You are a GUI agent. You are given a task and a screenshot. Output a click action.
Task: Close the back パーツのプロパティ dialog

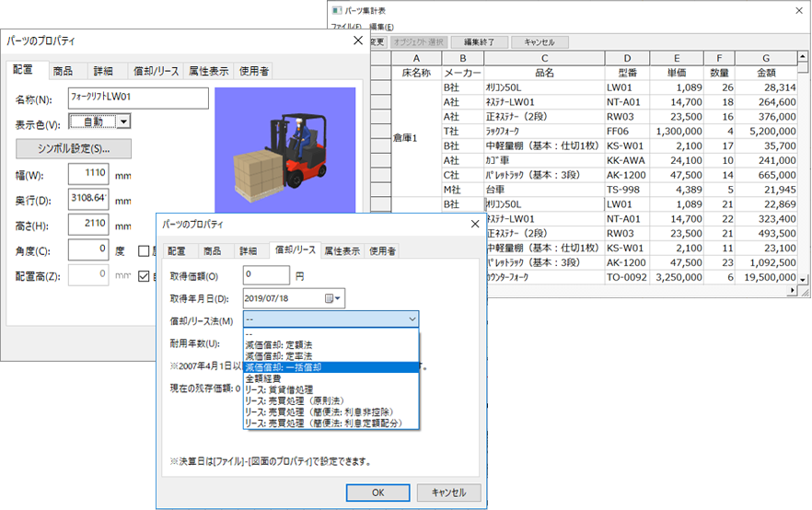pos(358,41)
